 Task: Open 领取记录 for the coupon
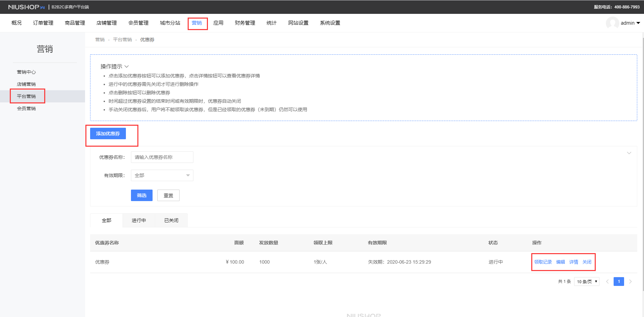(x=543, y=262)
